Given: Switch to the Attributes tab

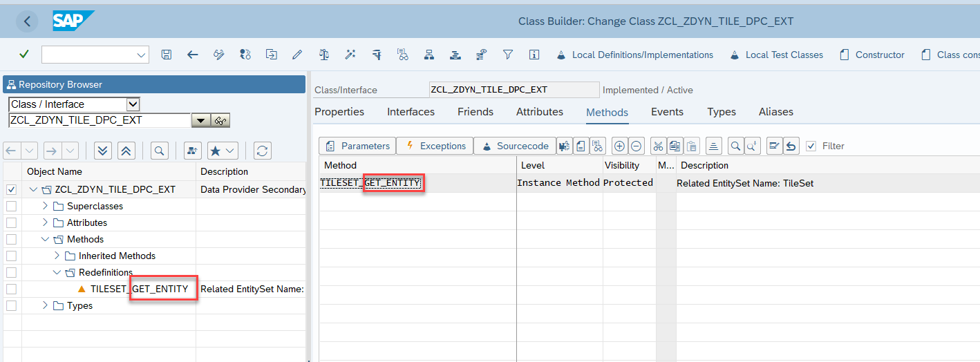Looking at the screenshot, I should (540, 112).
